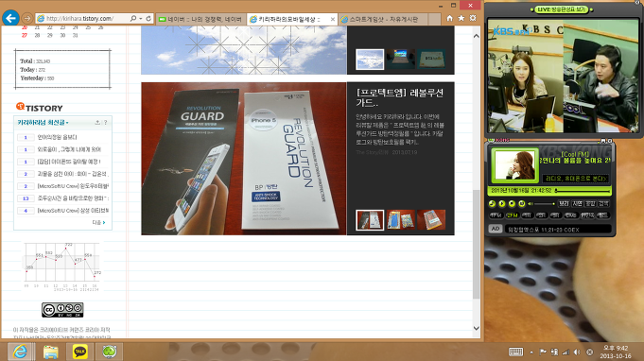Viewport: 644px width, 361px height.
Task: Switch to the 네이버 browser tab
Action: pyautogui.click(x=200, y=19)
